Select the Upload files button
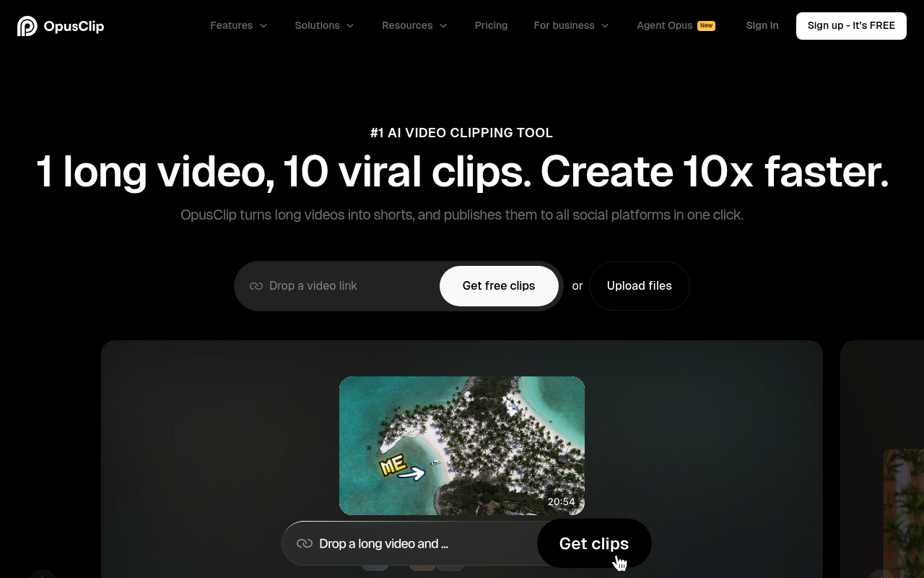 click(639, 286)
